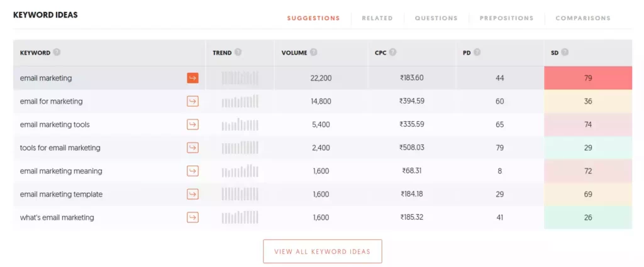Click trend chart for 'email marketing' row
The width and height of the screenshot is (644, 267).
(240, 78)
